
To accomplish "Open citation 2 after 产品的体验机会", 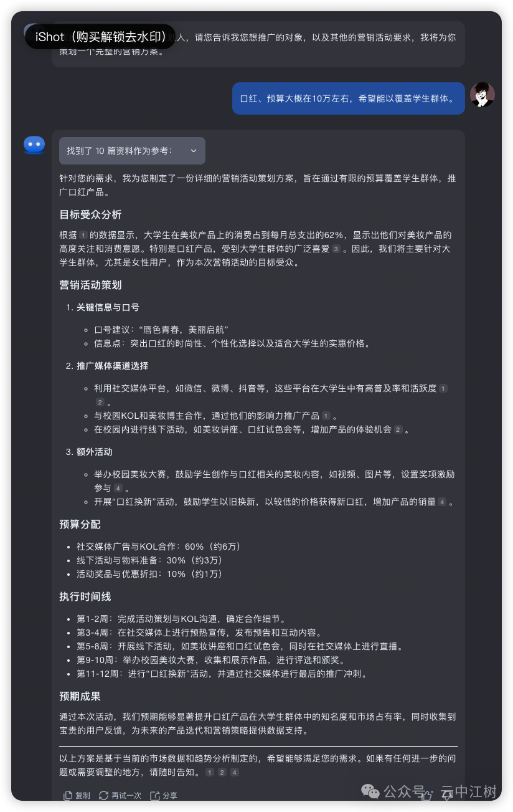I will pos(398,429).
